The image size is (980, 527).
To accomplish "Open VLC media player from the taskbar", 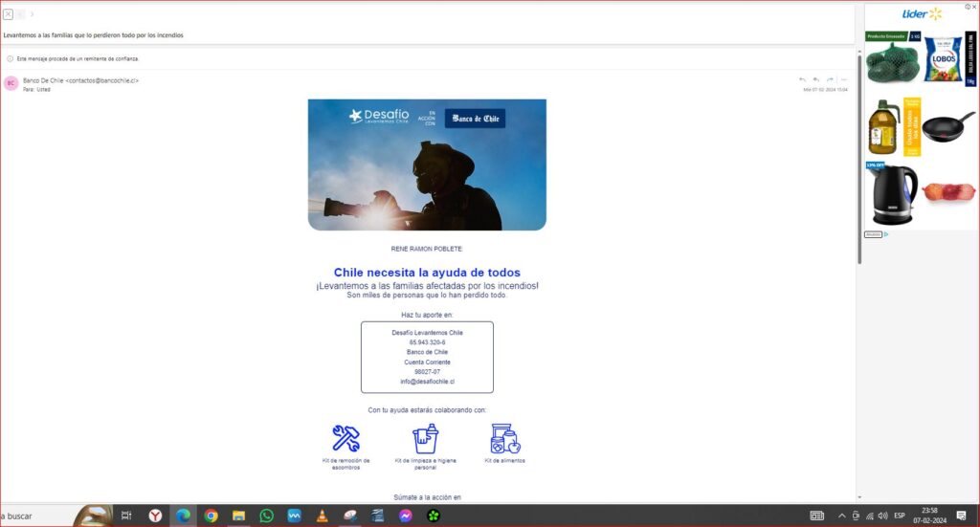I will (x=322, y=516).
